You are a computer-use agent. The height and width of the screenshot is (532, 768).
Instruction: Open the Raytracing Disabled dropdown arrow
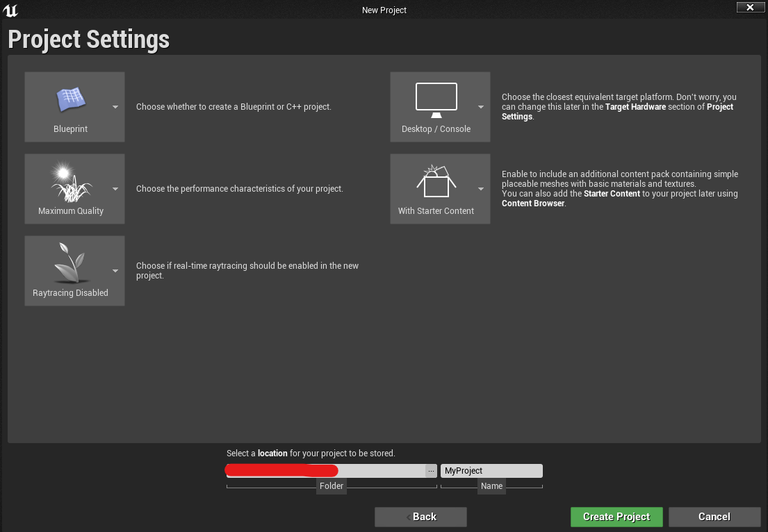[x=115, y=271]
